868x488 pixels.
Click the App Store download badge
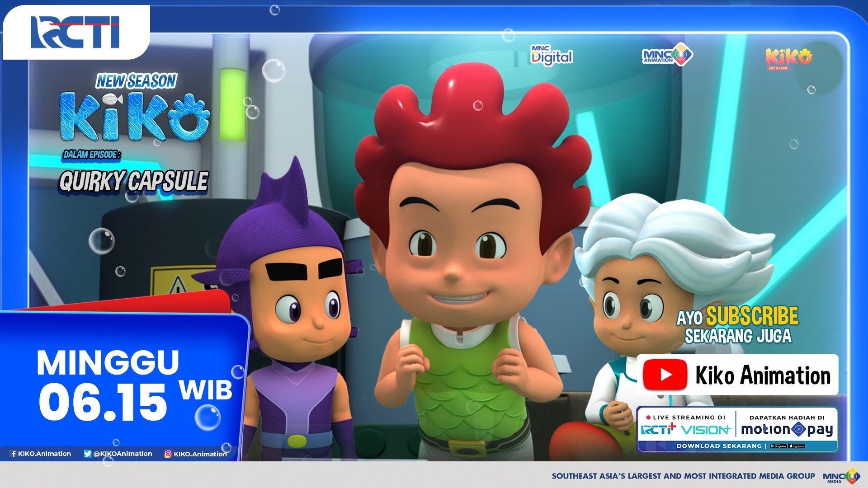797,446
